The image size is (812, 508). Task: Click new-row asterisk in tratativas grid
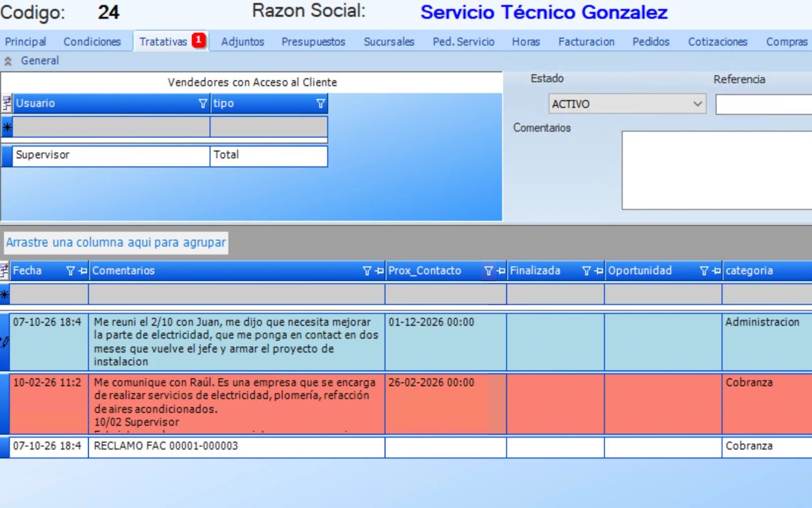5,294
